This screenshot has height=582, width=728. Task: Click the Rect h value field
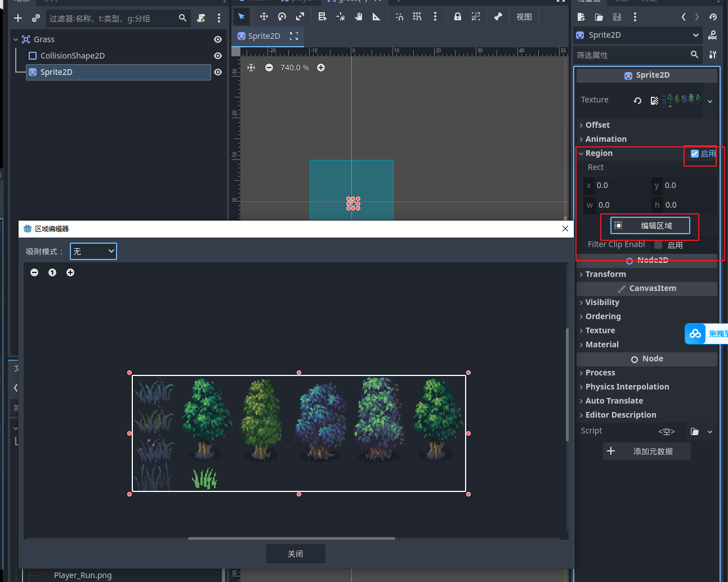click(684, 205)
